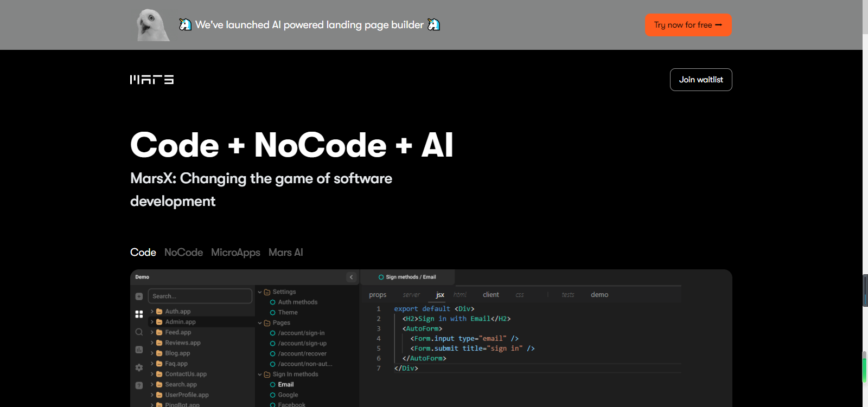Click the Form.submit code line
Image resolution: width=868 pixels, height=407 pixels.
click(473, 348)
